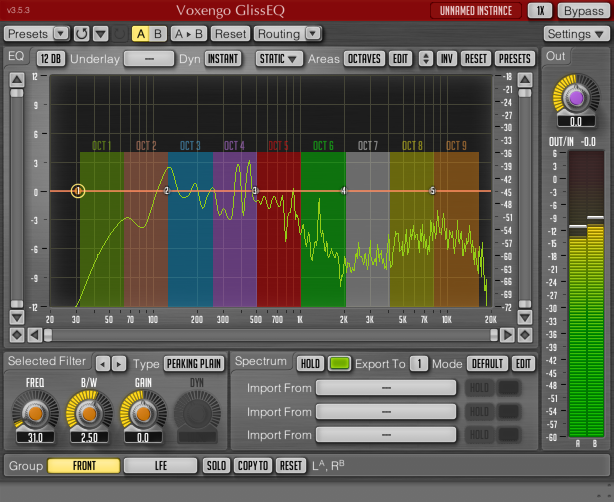Click the left diamond zoom icon below graph
The width and height of the screenshot is (614, 502).
[17, 335]
